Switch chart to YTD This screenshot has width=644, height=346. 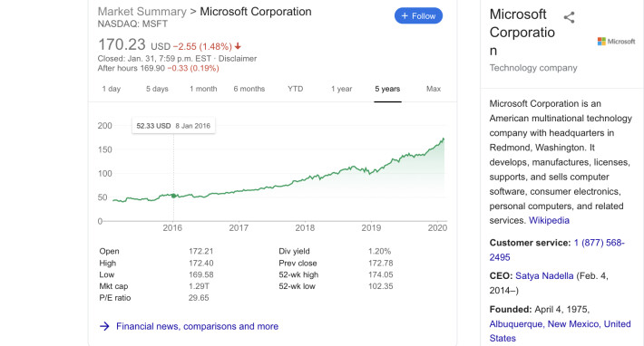coord(296,89)
